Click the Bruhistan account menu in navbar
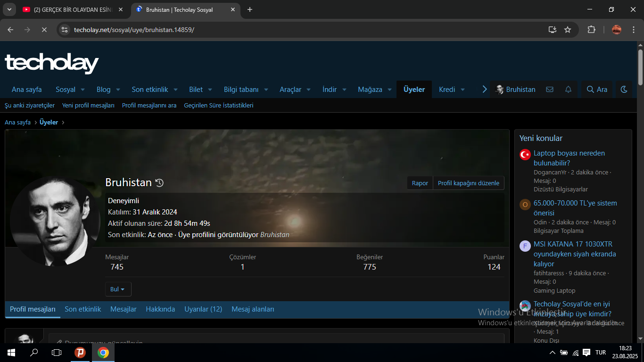This screenshot has width=644, height=362. coord(516,90)
